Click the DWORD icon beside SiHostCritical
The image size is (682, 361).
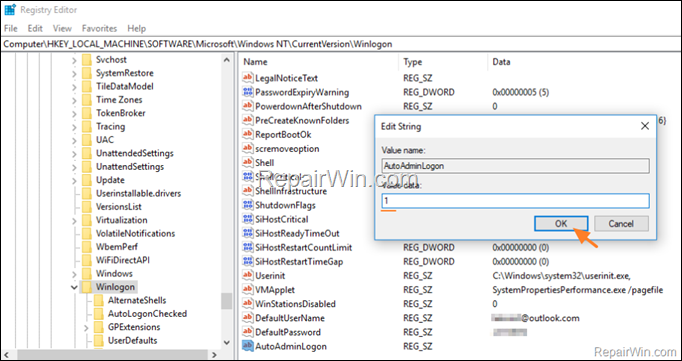(x=248, y=219)
